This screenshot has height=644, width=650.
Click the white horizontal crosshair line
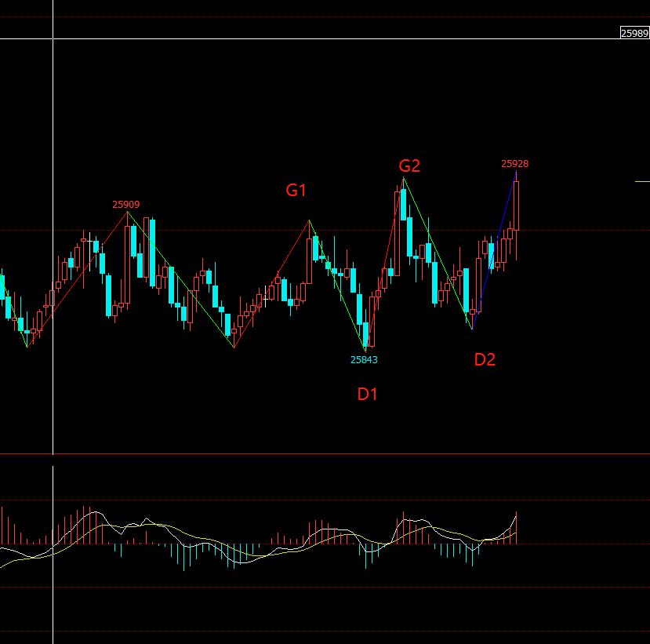pyautogui.click(x=314, y=38)
